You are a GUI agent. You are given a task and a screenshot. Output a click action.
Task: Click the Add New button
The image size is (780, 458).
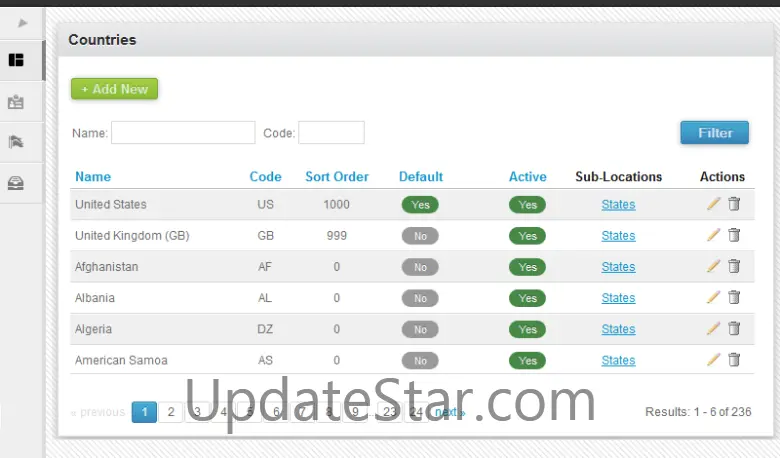click(x=114, y=89)
